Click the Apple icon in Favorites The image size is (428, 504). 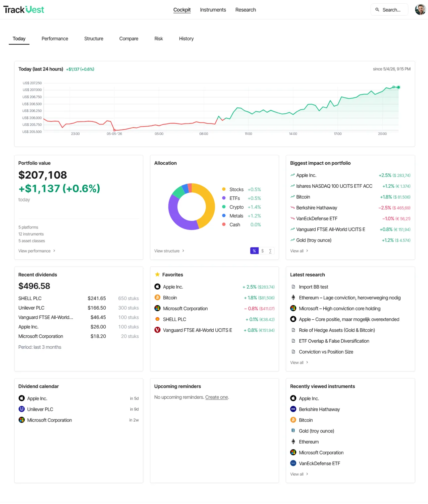pos(157,287)
